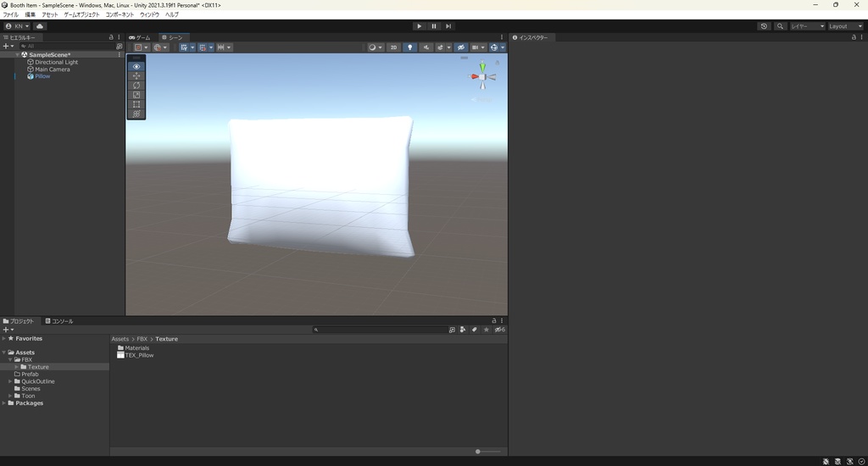
Task: Collapse the SampleScene hierarchy arrow
Action: [17, 55]
